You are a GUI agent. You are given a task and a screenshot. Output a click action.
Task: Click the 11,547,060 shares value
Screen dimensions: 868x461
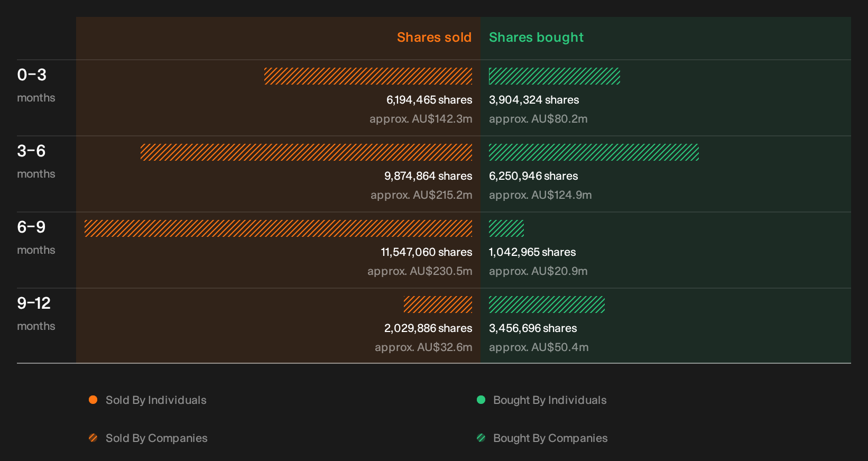(427, 252)
